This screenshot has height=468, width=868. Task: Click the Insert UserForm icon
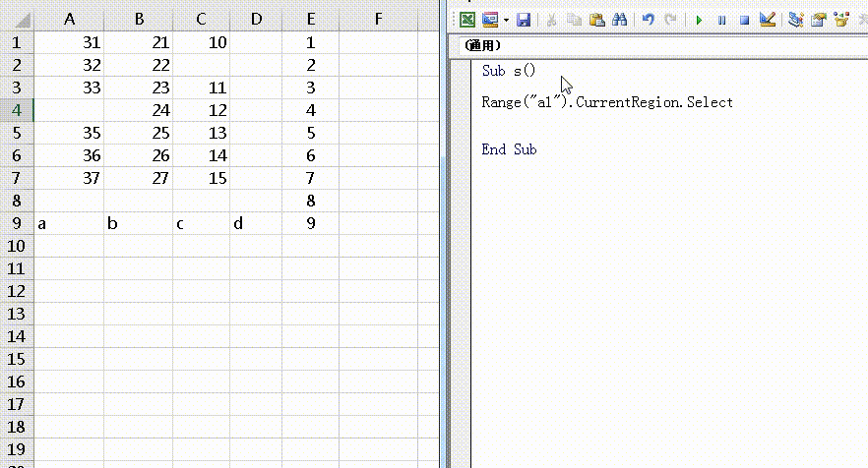(490, 20)
